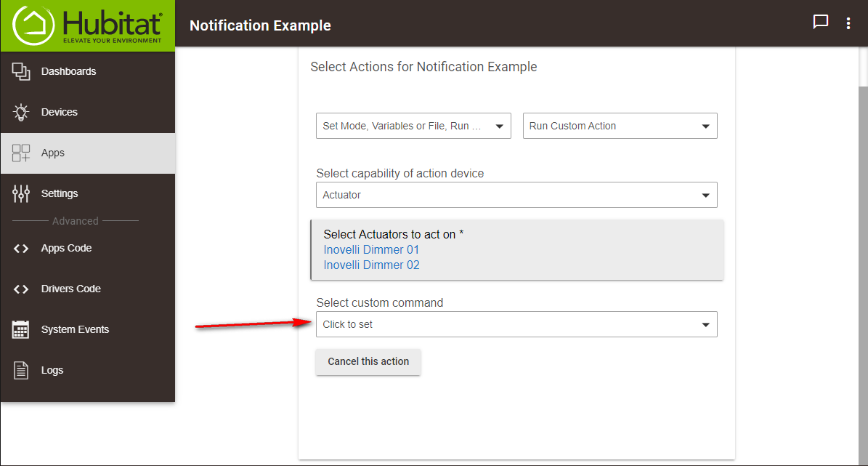The height and width of the screenshot is (466, 868).
Task: Open the Run Custom Action dropdown
Action: tap(620, 126)
